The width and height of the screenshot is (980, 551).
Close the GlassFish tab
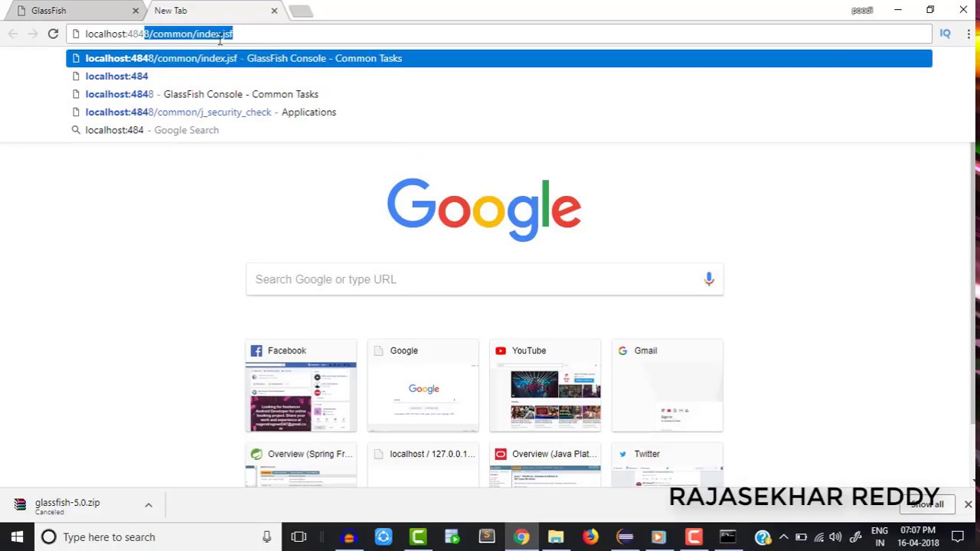pos(136,11)
